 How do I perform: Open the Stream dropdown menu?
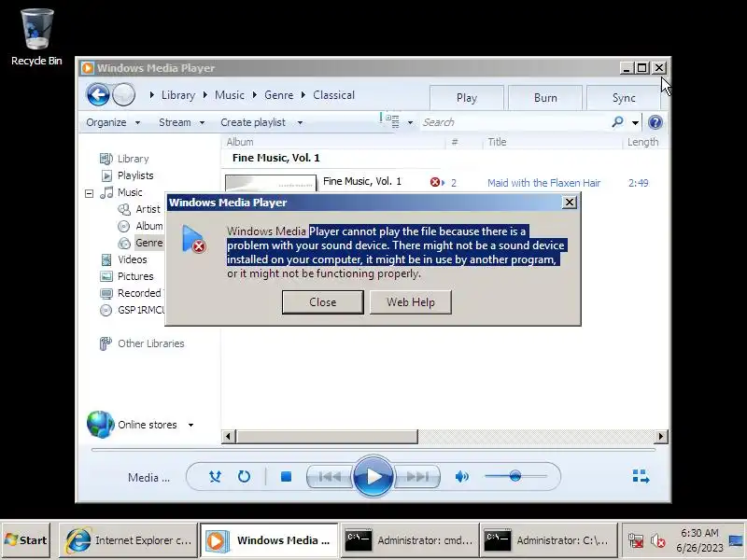(181, 122)
